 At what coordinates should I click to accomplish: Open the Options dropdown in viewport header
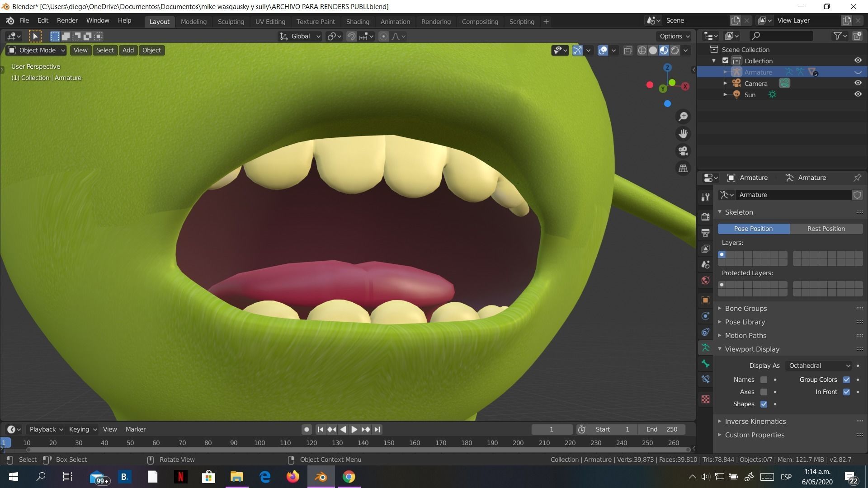point(674,36)
